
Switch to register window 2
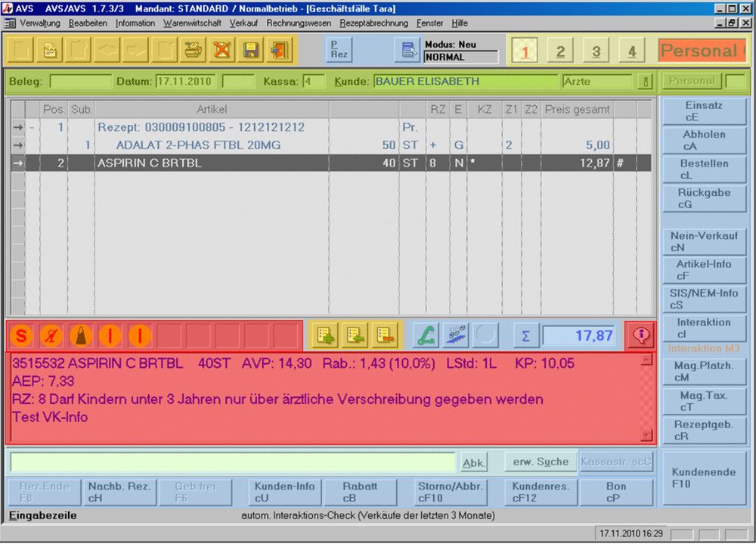point(560,50)
